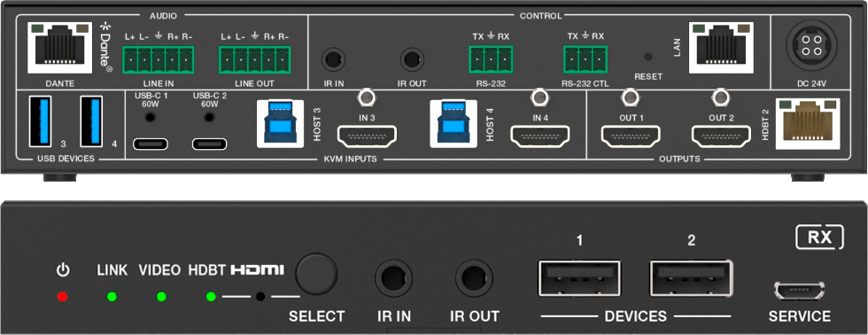Click the "DANTE" label under the port
This screenshot has width=868, height=335.
point(60,83)
